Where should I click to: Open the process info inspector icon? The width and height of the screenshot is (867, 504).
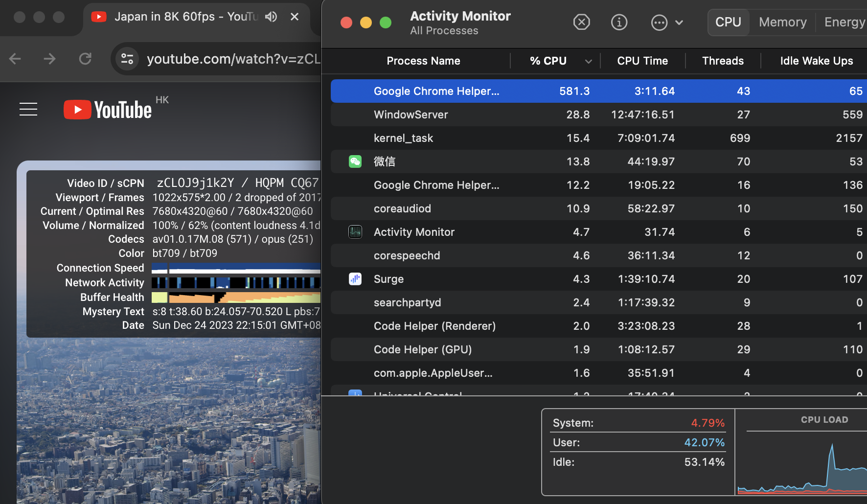(x=619, y=22)
